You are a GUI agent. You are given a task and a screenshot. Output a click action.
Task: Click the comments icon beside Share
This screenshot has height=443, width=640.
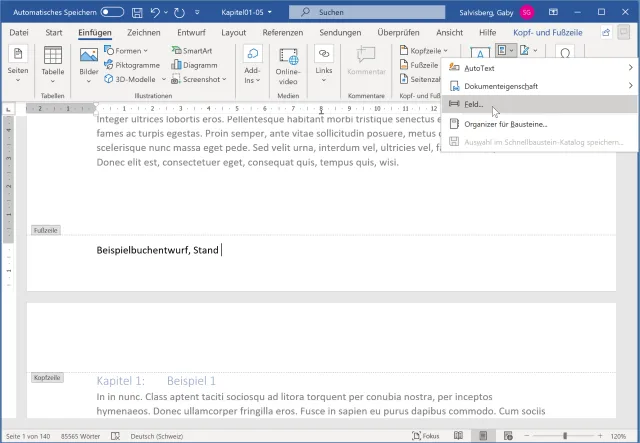624,32
